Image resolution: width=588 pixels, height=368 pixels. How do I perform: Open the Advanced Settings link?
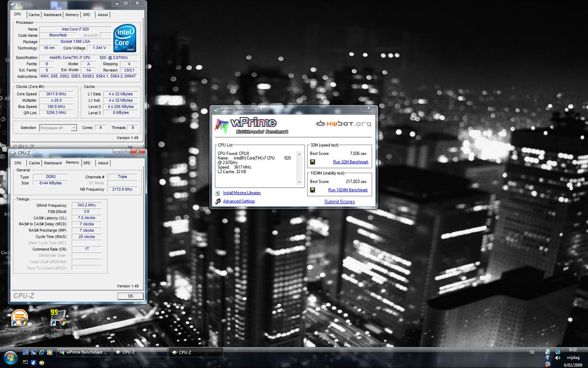(239, 201)
